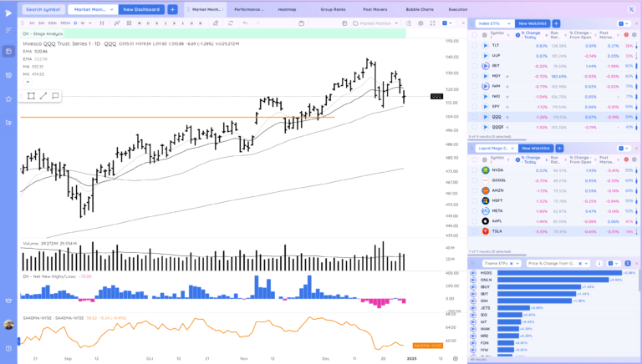Viewport: 642px width, 364px height.
Task: Tick the checkbox for the TLT row
Action: pyautogui.click(x=473, y=45)
